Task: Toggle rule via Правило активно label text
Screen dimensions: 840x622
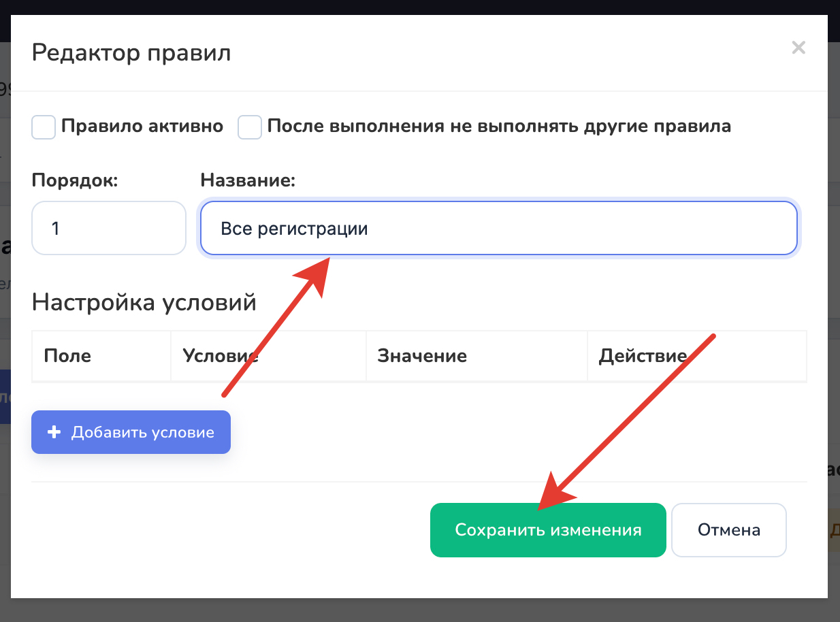Action: point(142,127)
